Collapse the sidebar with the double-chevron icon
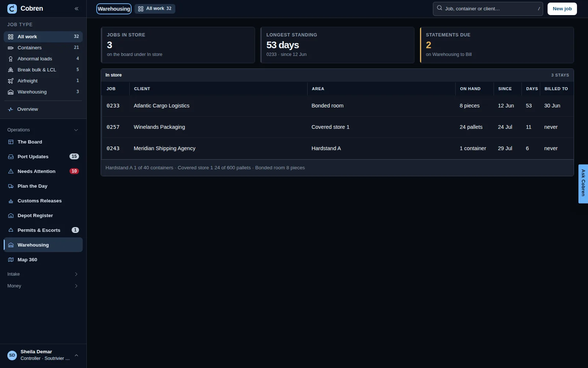 pyautogui.click(x=76, y=8)
